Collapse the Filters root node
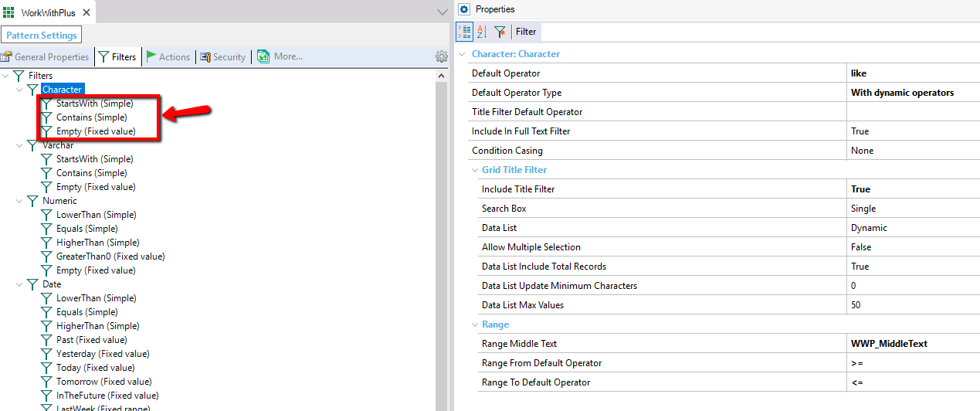The image size is (980, 411). 5,76
